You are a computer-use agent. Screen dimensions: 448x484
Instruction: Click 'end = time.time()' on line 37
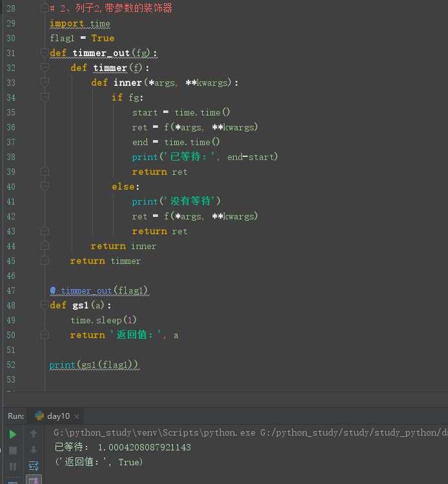click(176, 142)
